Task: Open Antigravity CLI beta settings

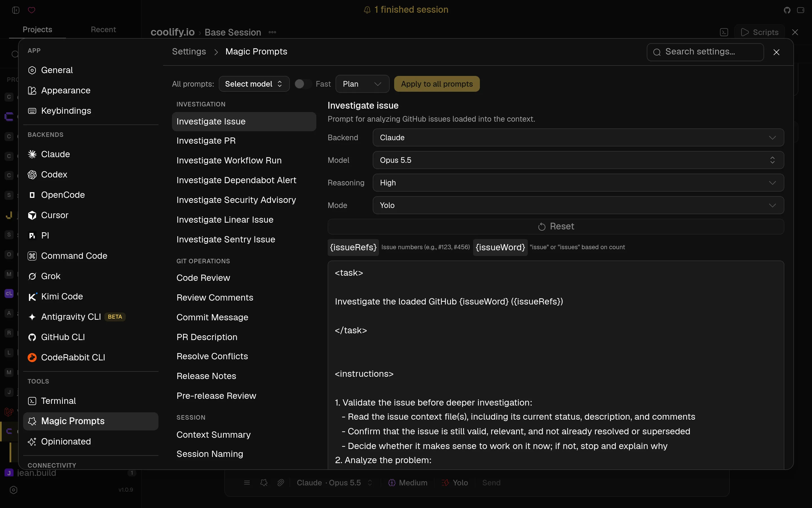Action: (91, 317)
